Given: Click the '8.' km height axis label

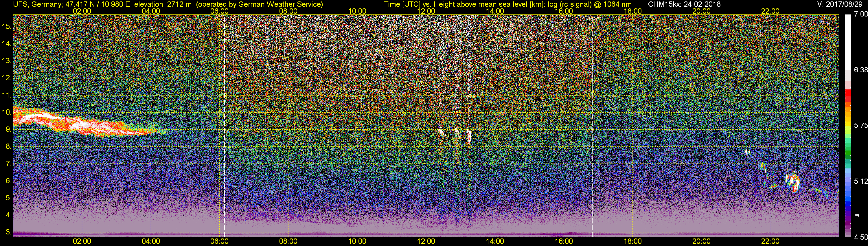Looking at the screenshot, I should [x=8, y=147].
